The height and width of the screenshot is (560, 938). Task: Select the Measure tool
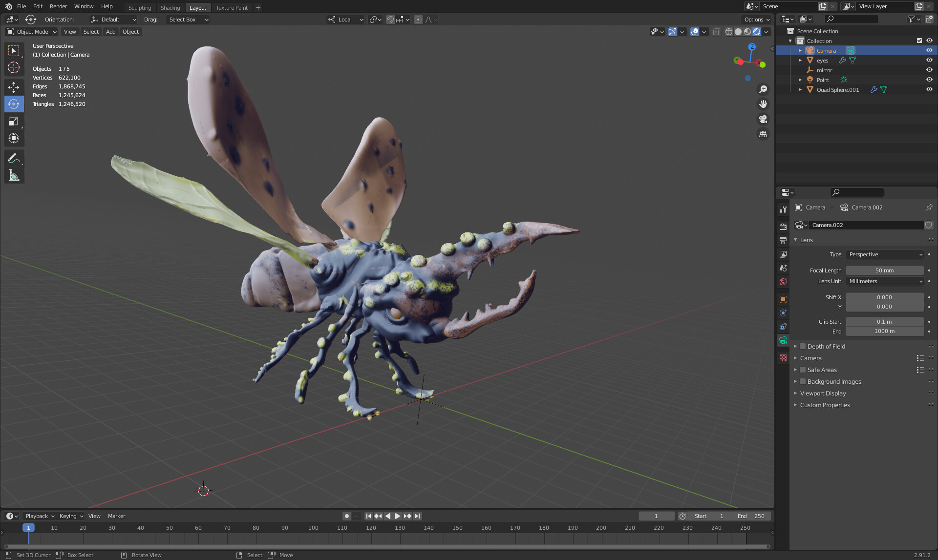14,174
